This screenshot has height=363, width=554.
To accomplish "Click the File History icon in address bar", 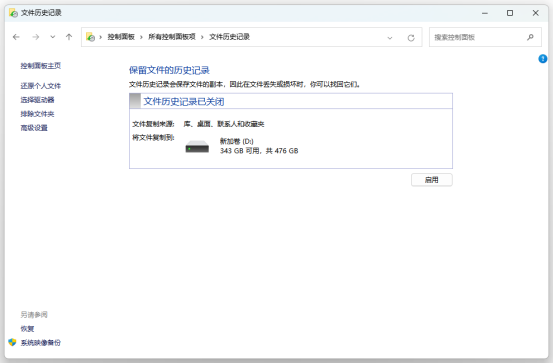I will (90, 37).
